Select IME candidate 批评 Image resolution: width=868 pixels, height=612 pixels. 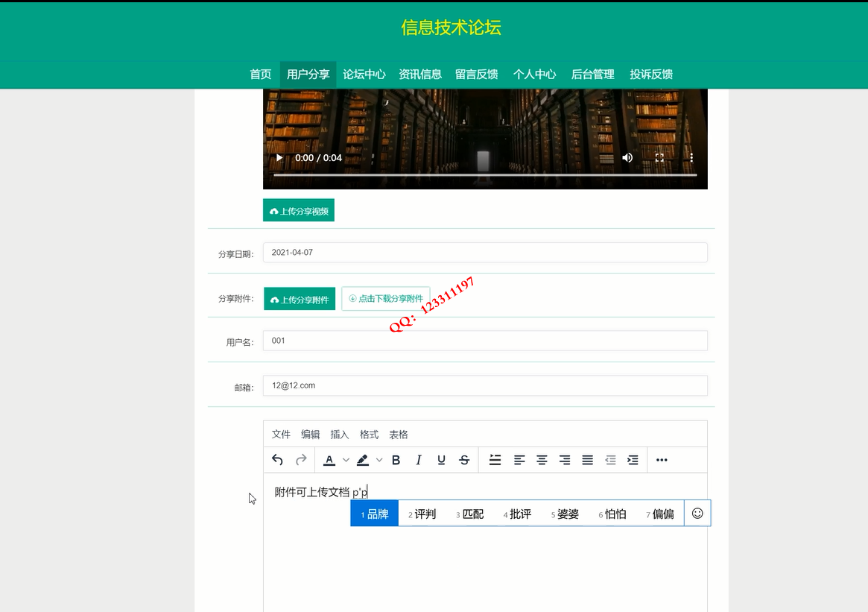[517, 514]
